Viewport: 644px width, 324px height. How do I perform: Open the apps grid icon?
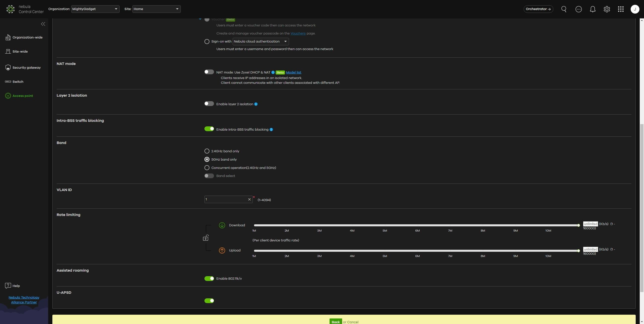point(621,9)
